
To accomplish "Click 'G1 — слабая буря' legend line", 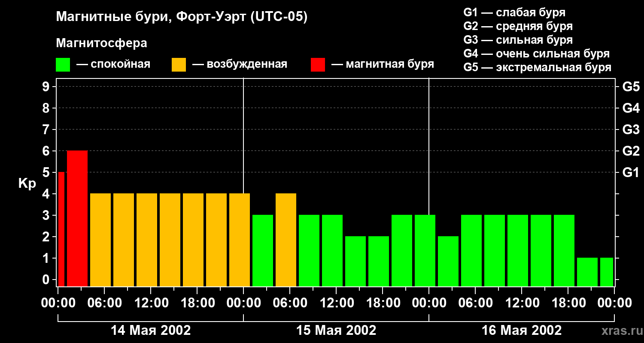I will click(x=514, y=12).
